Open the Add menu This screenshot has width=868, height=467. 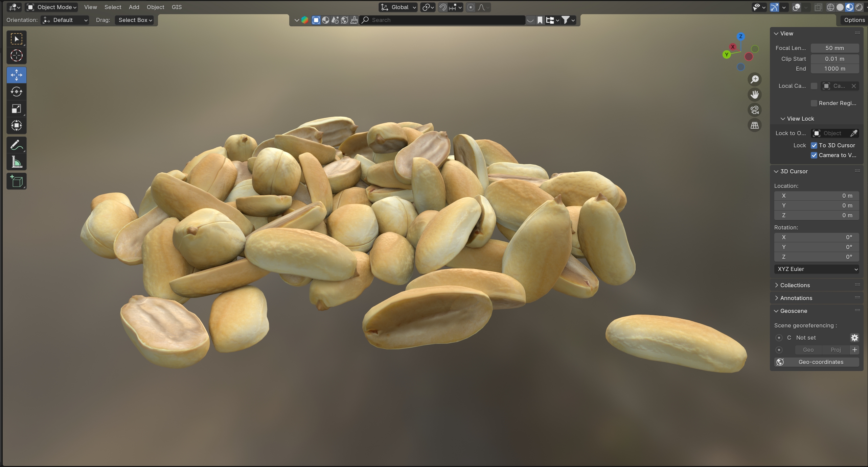click(x=134, y=7)
